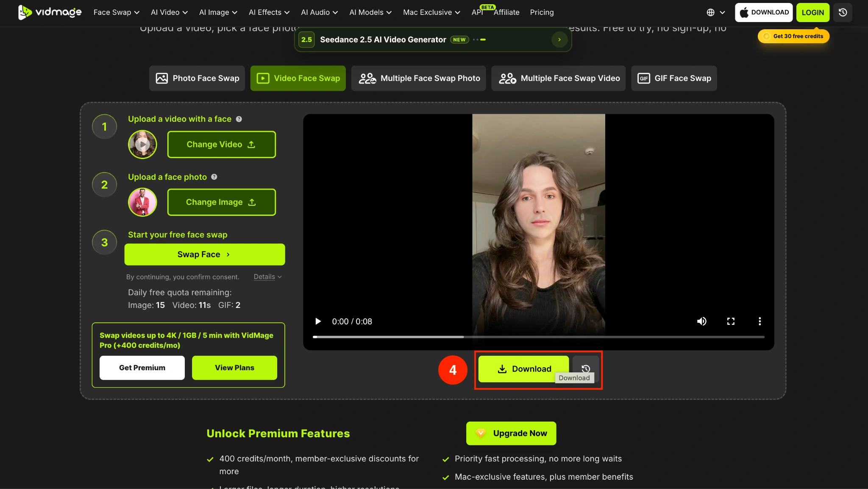The width and height of the screenshot is (868, 489).
Task: Expand the AI Models menu
Action: (370, 12)
